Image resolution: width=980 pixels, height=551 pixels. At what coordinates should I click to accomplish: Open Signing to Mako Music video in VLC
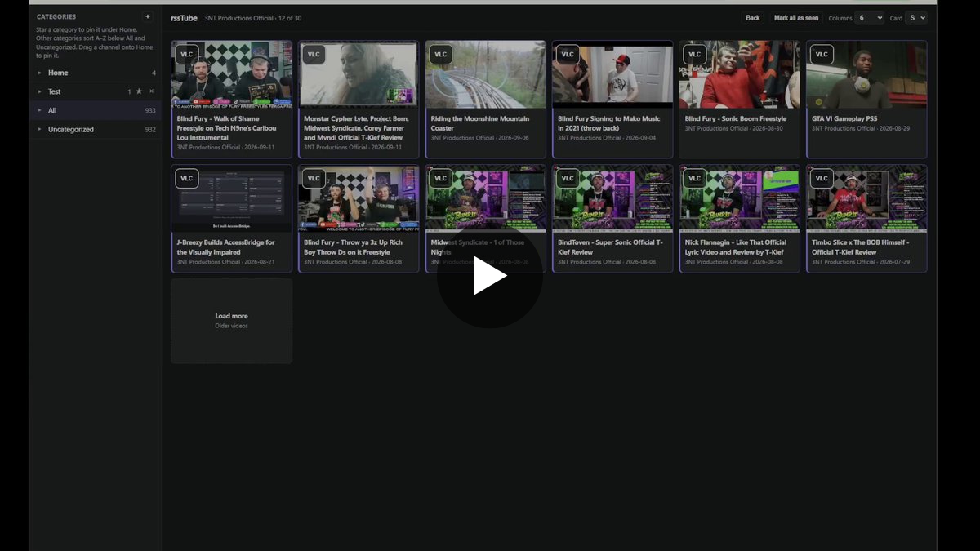568,55
